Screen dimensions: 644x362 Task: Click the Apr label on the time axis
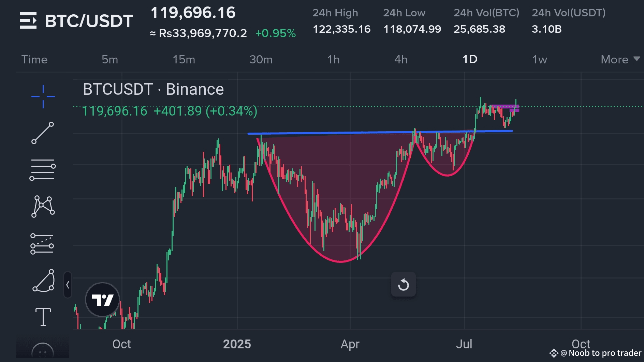[350, 344]
